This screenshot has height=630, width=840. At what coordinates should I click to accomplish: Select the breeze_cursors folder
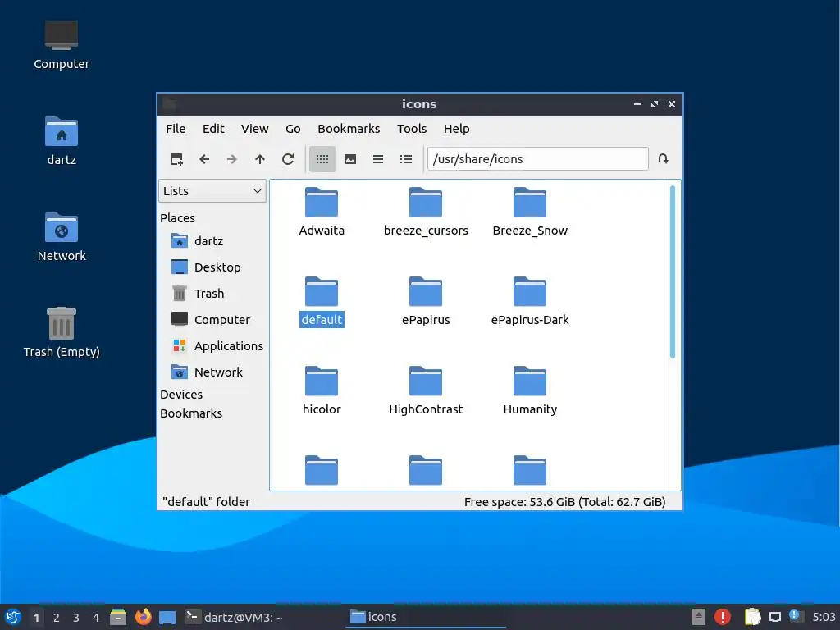(426, 212)
